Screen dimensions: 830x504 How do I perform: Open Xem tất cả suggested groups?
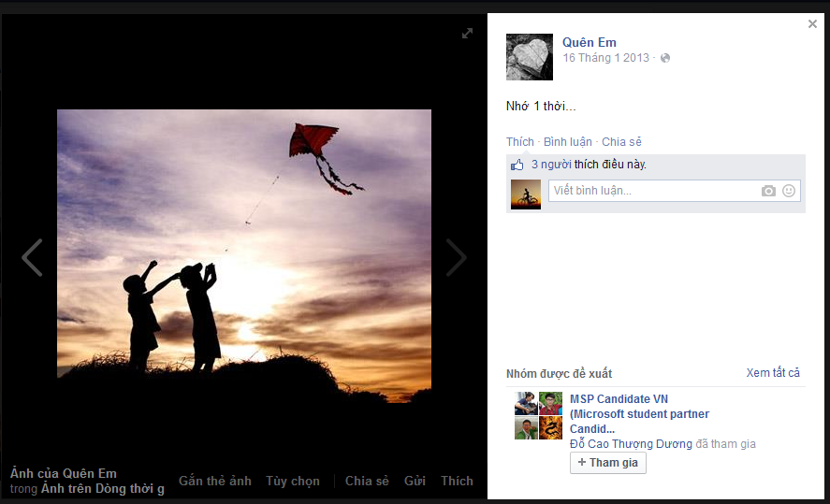pos(773,373)
